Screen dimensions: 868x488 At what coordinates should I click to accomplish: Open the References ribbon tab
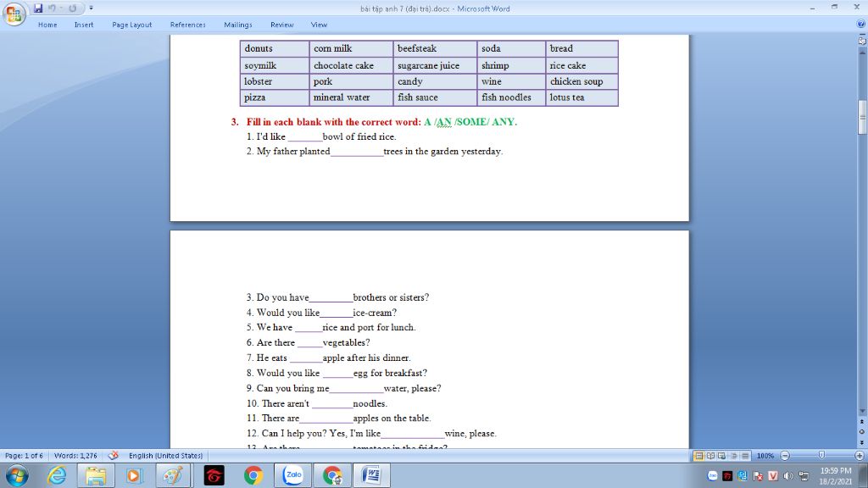187,25
